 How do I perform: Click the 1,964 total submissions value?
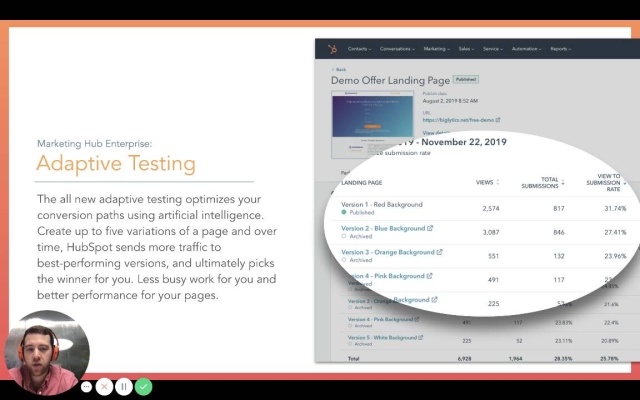(516, 359)
